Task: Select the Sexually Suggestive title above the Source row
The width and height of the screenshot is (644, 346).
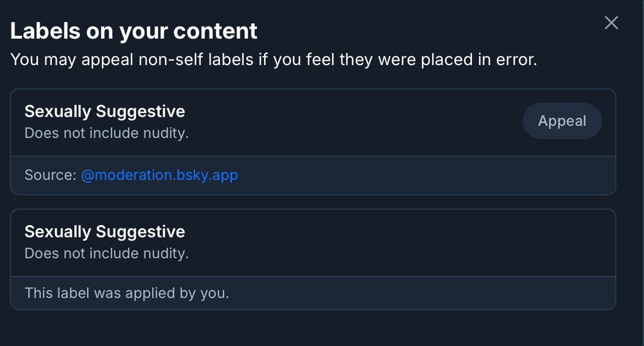Action: (105, 111)
